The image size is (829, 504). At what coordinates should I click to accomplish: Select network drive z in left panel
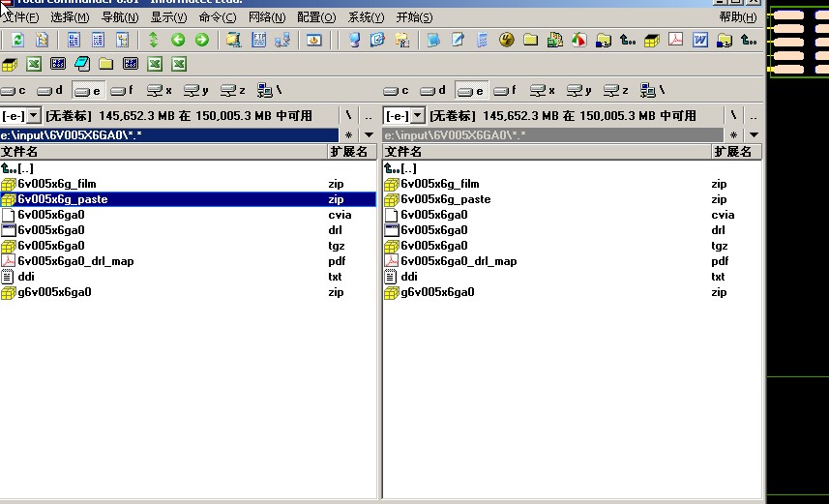point(232,90)
